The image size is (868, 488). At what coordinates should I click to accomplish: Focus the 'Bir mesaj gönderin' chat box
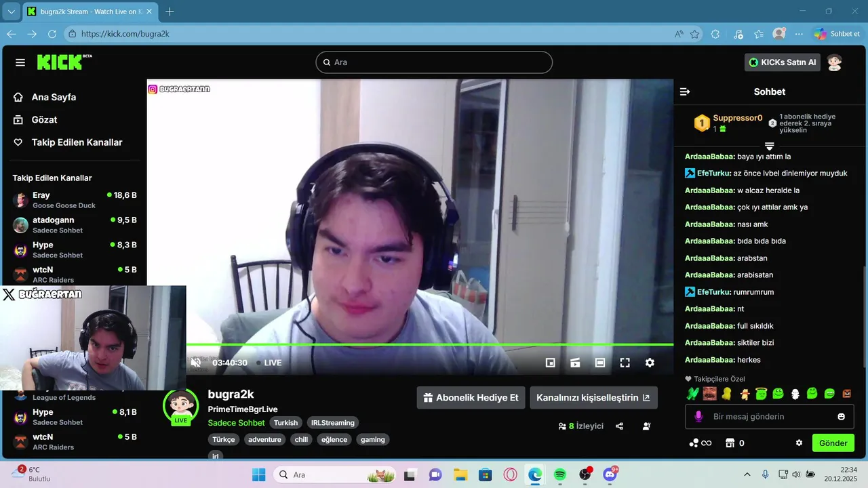769,416
